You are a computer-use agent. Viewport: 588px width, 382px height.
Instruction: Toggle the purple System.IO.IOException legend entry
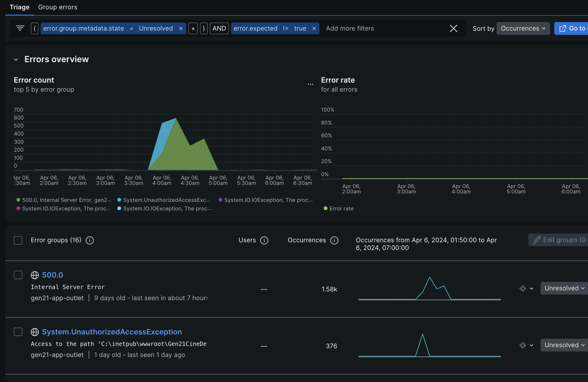266,200
